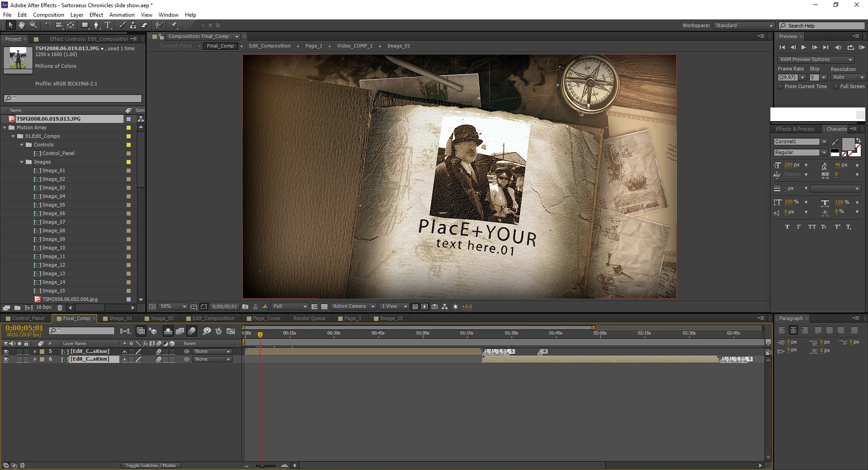The width and height of the screenshot is (868, 470).
Task: Open the viewer resolution Full dropdown
Action: click(290, 306)
